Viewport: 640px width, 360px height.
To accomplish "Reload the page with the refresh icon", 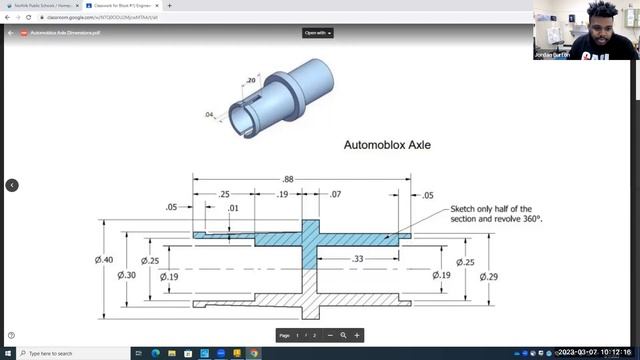I will [29, 18].
